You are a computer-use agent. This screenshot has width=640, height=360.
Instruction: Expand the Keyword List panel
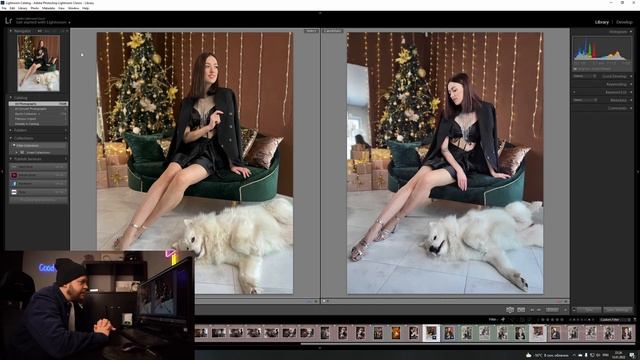(631, 92)
